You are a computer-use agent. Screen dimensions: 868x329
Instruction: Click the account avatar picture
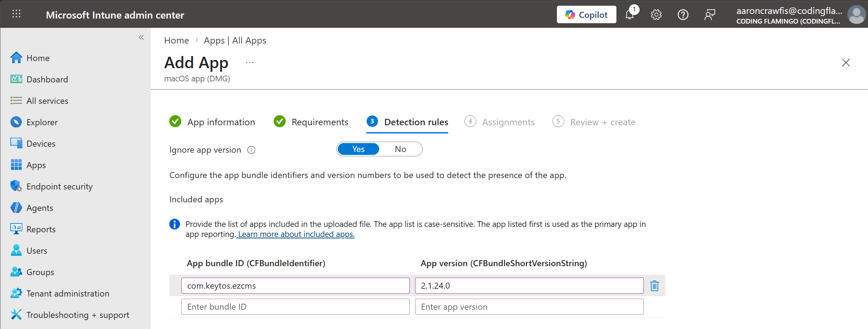click(857, 14)
